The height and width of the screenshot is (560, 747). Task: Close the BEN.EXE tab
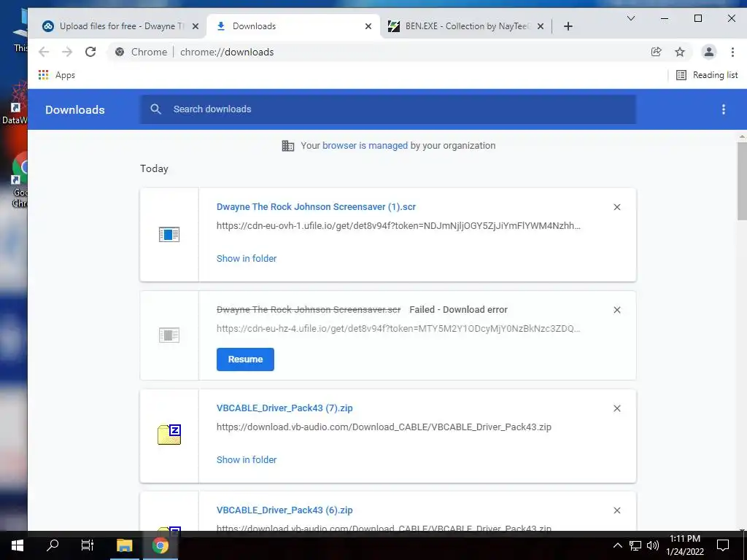click(x=541, y=26)
